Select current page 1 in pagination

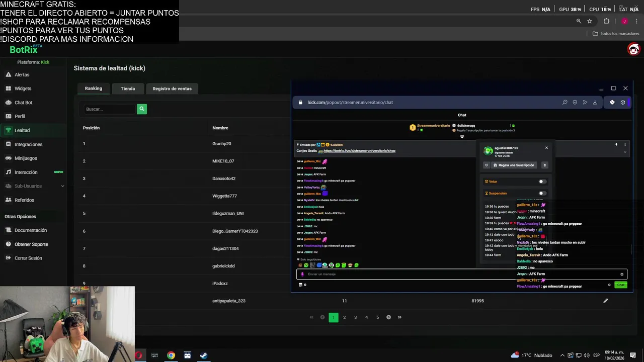tap(333, 317)
